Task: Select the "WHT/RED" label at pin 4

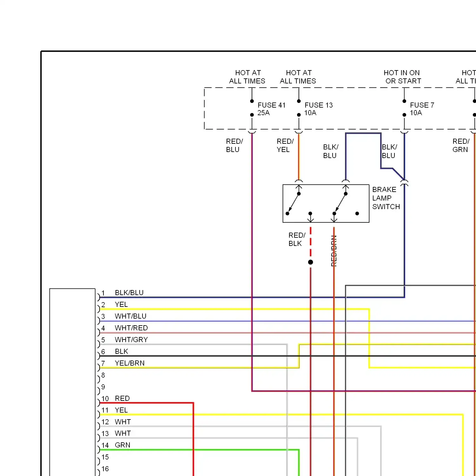Action: pos(131,328)
